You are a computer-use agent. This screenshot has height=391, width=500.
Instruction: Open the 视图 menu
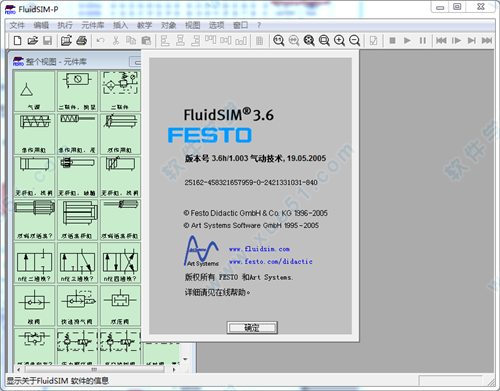pyautogui.click(x=193, y=25)
